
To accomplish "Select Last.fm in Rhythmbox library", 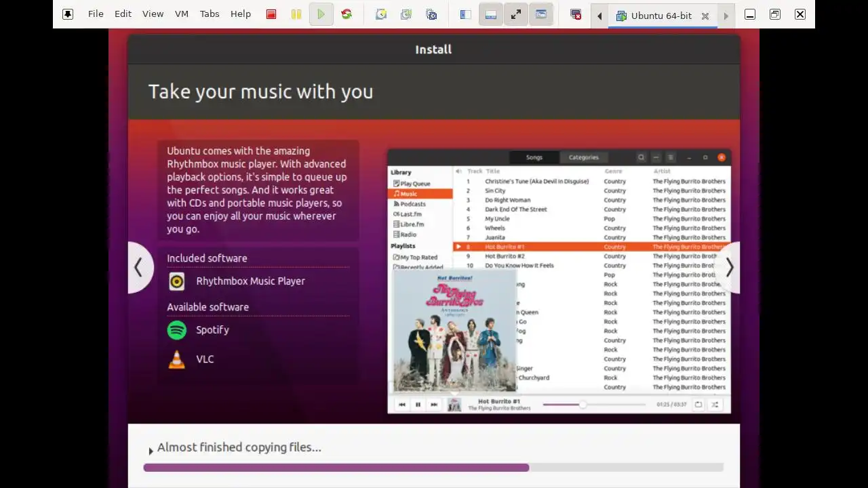I will pyautogui.click(x=420, y=214).
